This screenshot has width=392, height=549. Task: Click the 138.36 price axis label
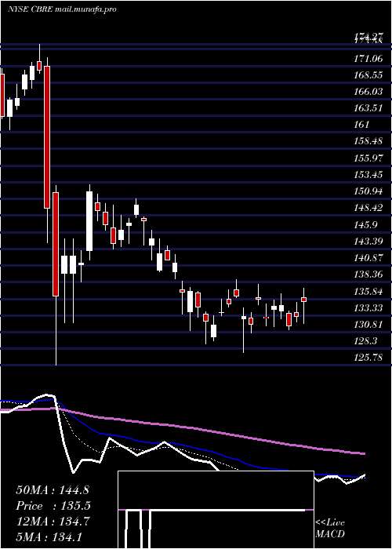tap(368, 274)
